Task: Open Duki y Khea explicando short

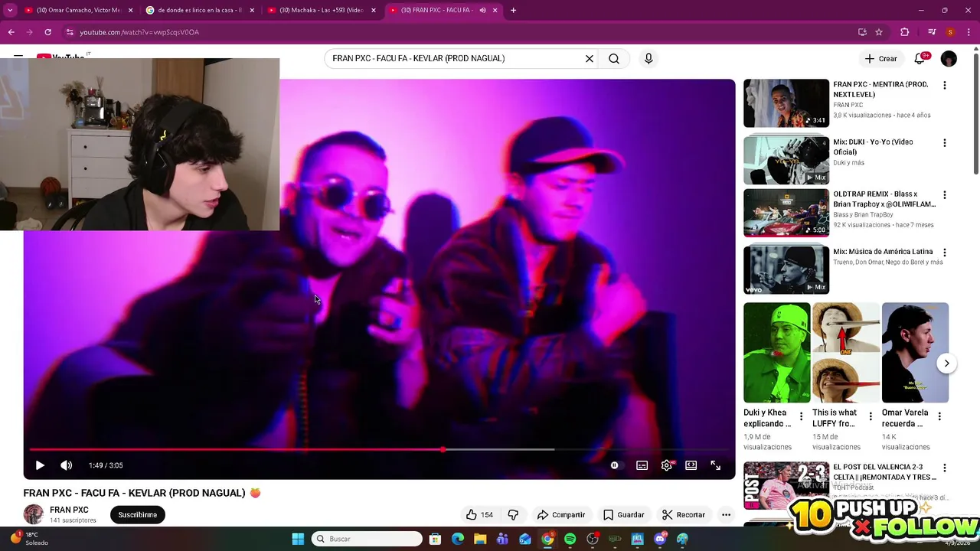Action: coord(776,353)
